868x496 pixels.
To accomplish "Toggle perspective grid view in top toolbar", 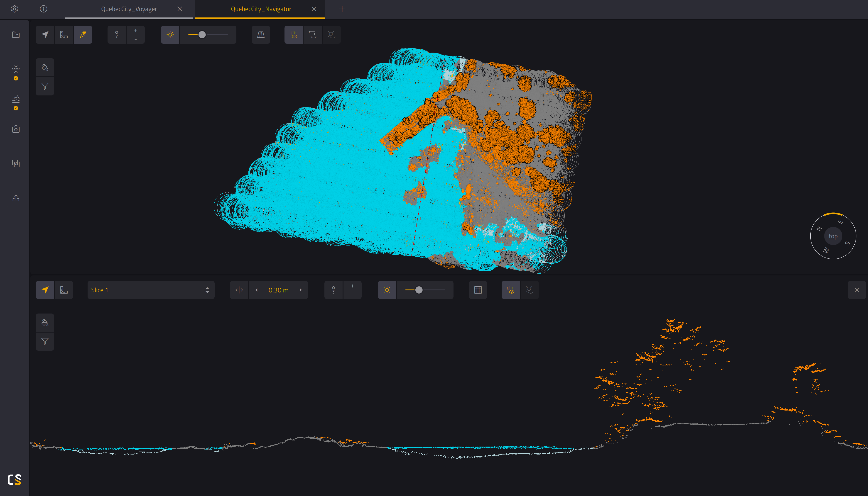I will [x=261, y=35].
